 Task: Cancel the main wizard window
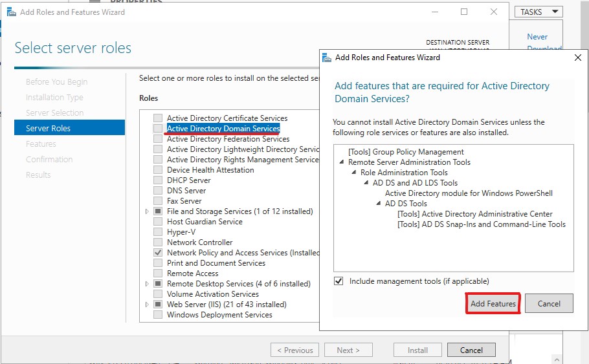pyautogui.click(x=471, y=350)
